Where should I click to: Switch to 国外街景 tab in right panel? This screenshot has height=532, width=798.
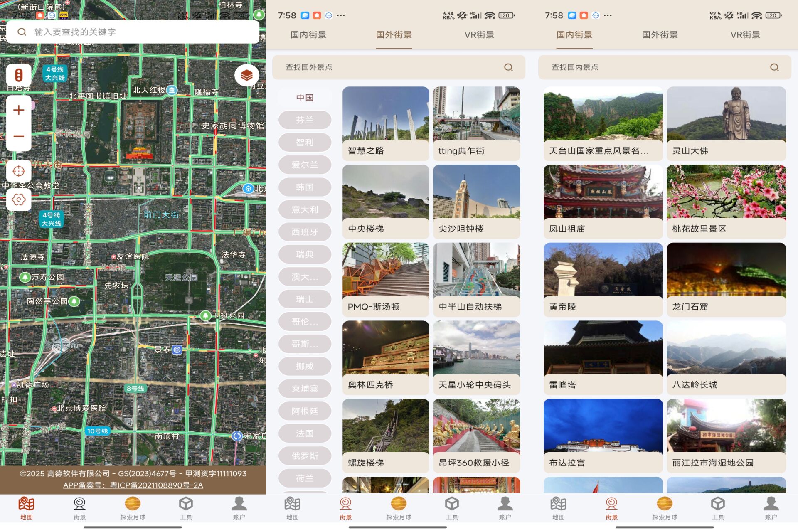pos(660,35)
